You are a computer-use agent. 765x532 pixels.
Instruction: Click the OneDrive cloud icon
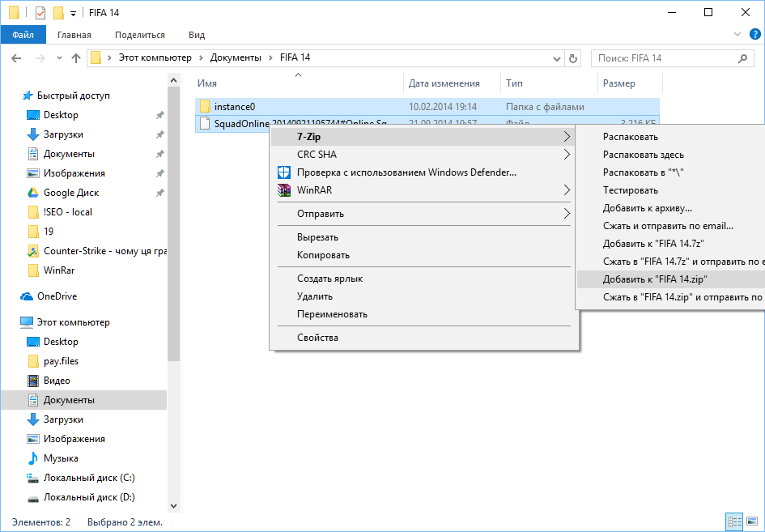[27, 296]
